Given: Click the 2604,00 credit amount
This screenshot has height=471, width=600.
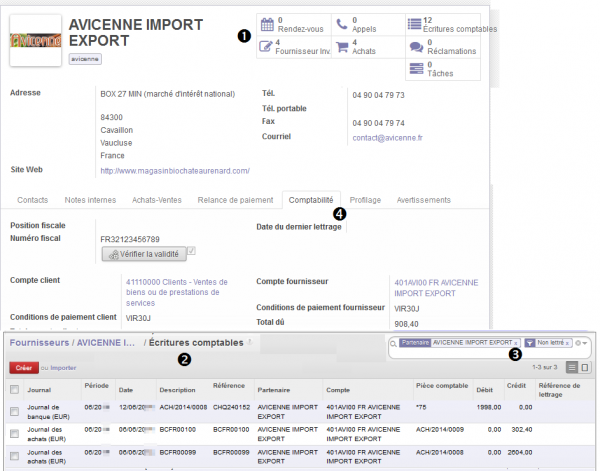Looking at the screenshot, I should [520, 452].
